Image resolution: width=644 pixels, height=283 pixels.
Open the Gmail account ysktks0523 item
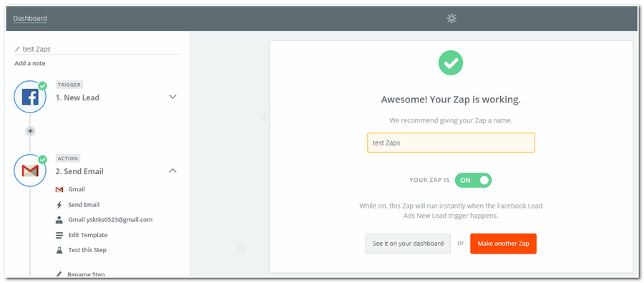coord(104,220)
